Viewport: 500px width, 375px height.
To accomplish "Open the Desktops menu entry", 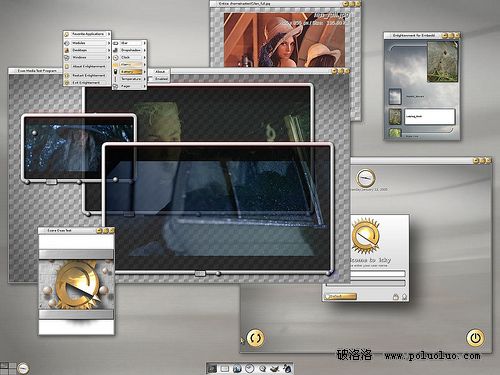I will pos(87,50).
